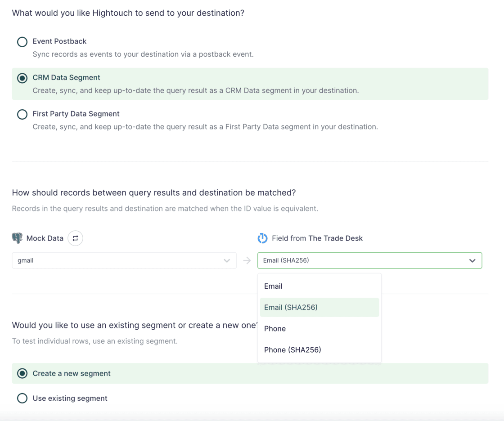Click the chevron on the Email (SHA256) field
This screenshot has height=421, width=504.
click(x=472, y=260)
